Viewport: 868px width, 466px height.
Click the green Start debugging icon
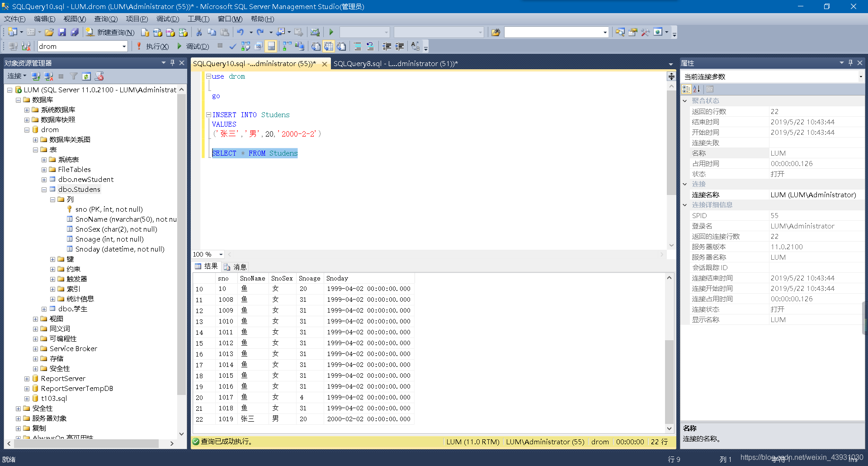[331, 32]
